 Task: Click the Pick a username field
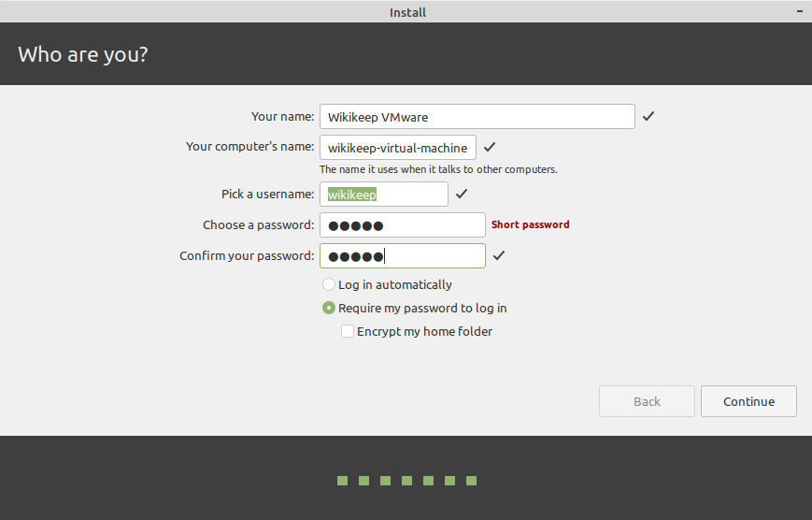click(x=384, y=195)
